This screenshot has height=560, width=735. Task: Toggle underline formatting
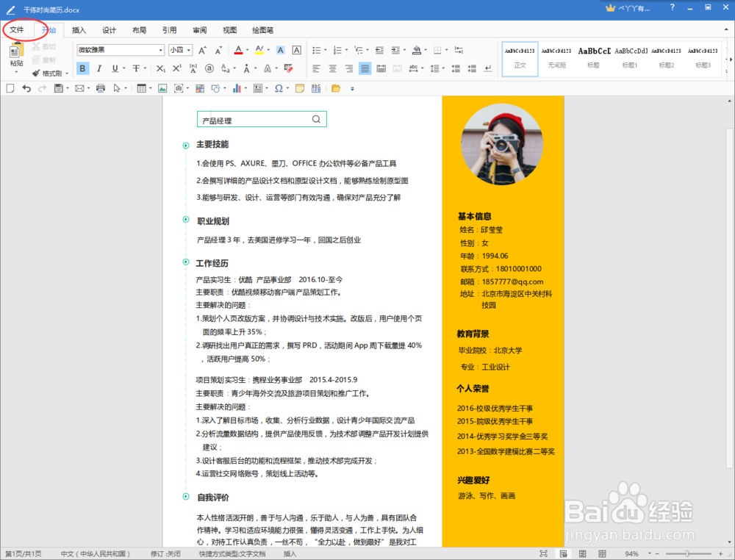click(x=115, y=68)
